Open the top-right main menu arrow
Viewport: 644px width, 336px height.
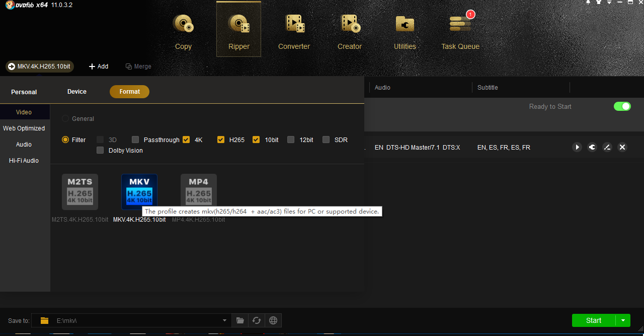[609, 3]
